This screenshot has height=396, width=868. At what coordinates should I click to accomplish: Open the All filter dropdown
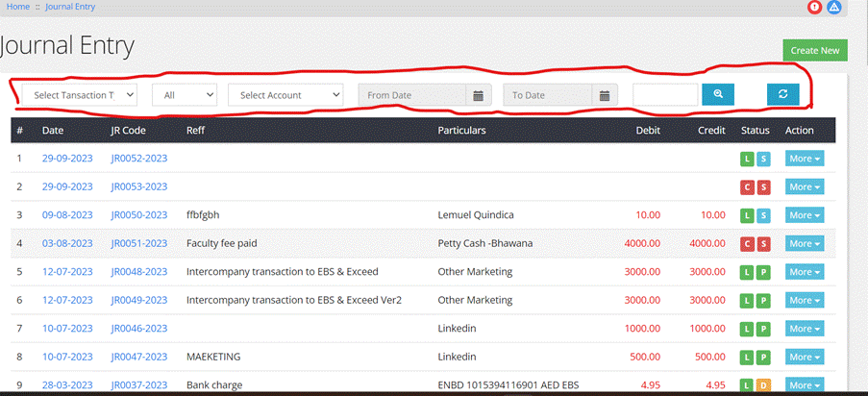pyautogui.click(x=185, y=95)
